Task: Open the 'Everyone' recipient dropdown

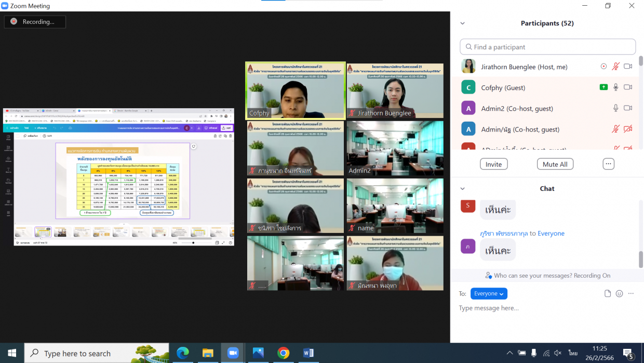Action: (x=489, y=294)
